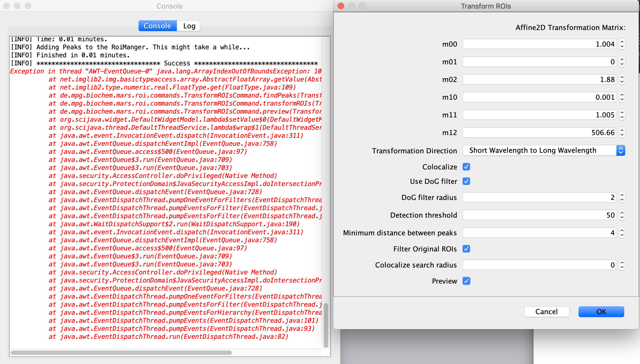Screen dimensions: 640x364
Task: Focus the m12 value field
Action: click(x=539, y=132)
